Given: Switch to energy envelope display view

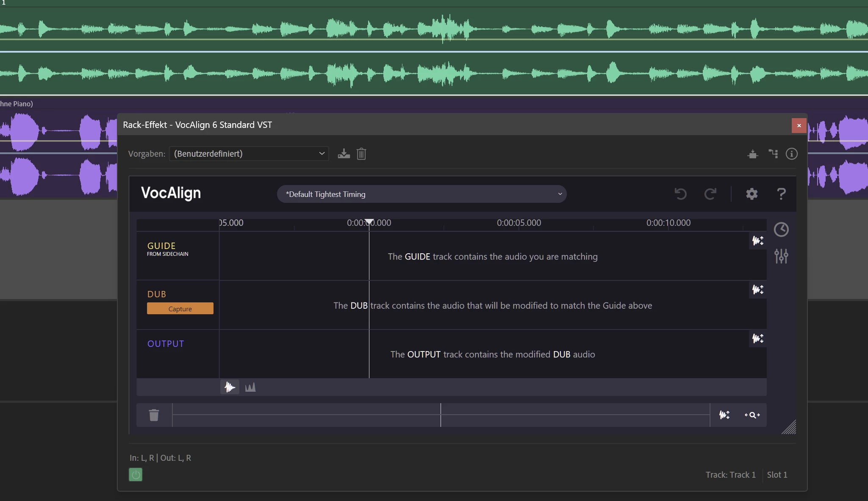Looking at the screenshot, I should [x=250, y=387].
